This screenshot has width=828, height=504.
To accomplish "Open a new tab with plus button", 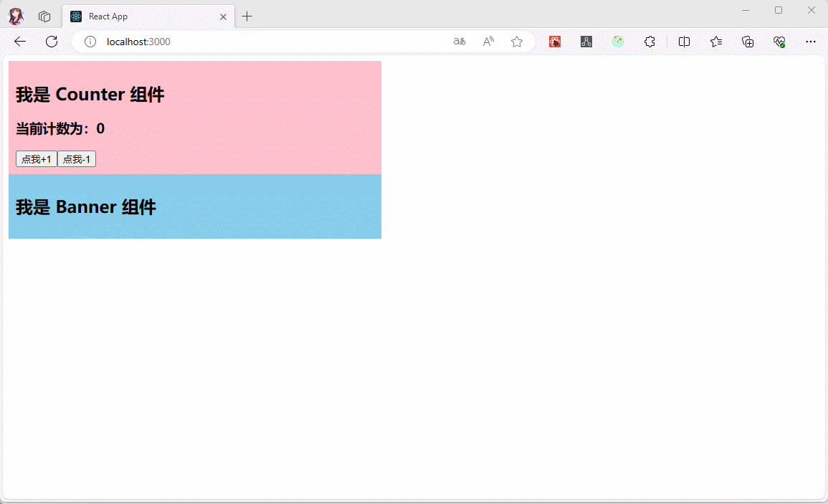I will click(x=247, y=16).
